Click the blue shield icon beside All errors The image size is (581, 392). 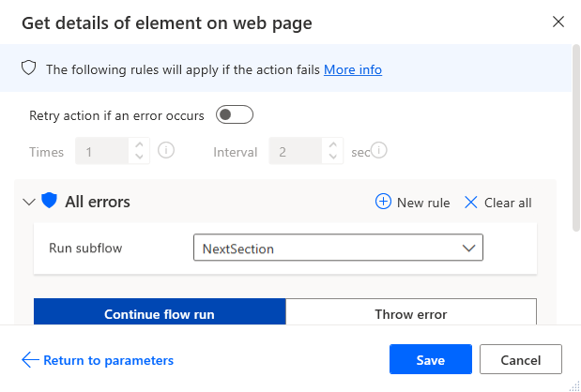coord(50,201)
